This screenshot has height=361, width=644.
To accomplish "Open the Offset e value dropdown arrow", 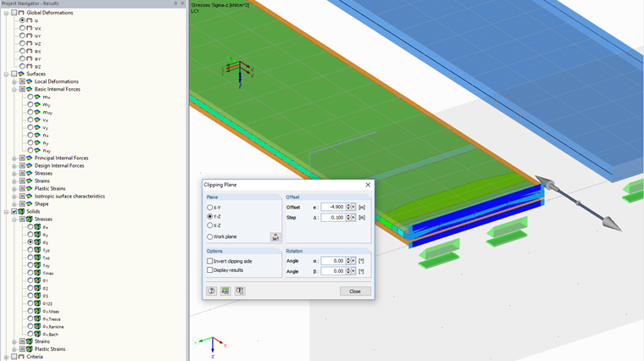I will click(x=353, y=207).
